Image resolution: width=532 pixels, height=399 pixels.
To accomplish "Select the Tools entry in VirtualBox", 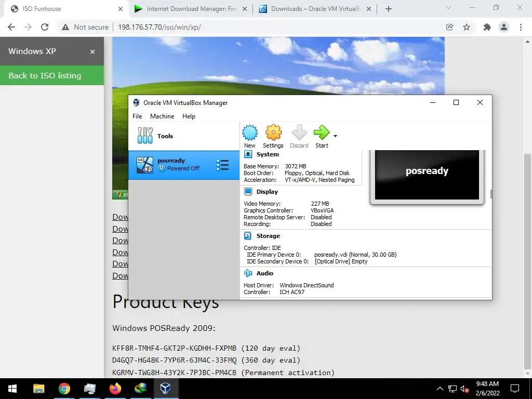I will click(x=184, y=136).
